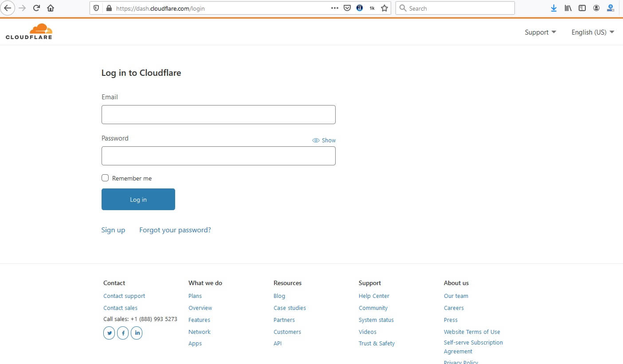Screen dimensions: 623x364
Task: Click the 'Contact' footer heading
Action: tap(114, 283)
